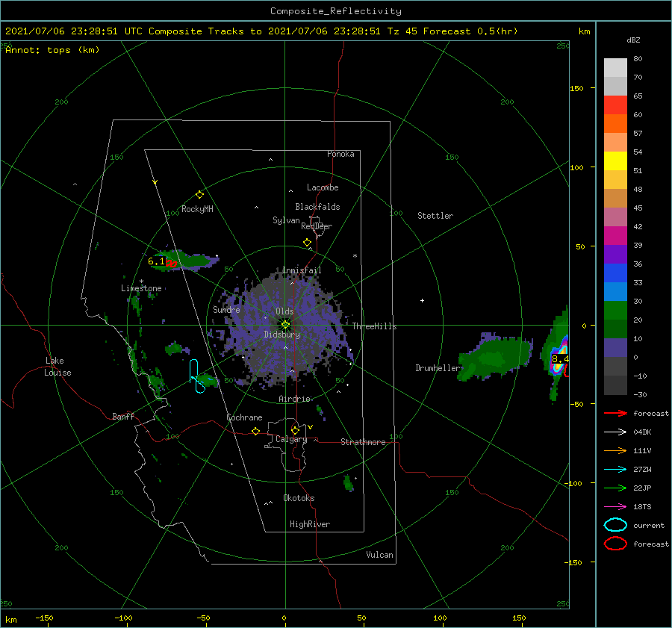Click the yellow diamond marker above Calgary
Screen dimensions: 672x628
tap(295, 430)
